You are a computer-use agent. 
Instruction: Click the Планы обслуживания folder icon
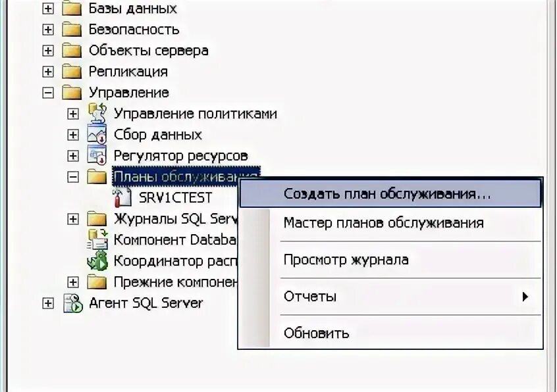click(x=97, y=177)
